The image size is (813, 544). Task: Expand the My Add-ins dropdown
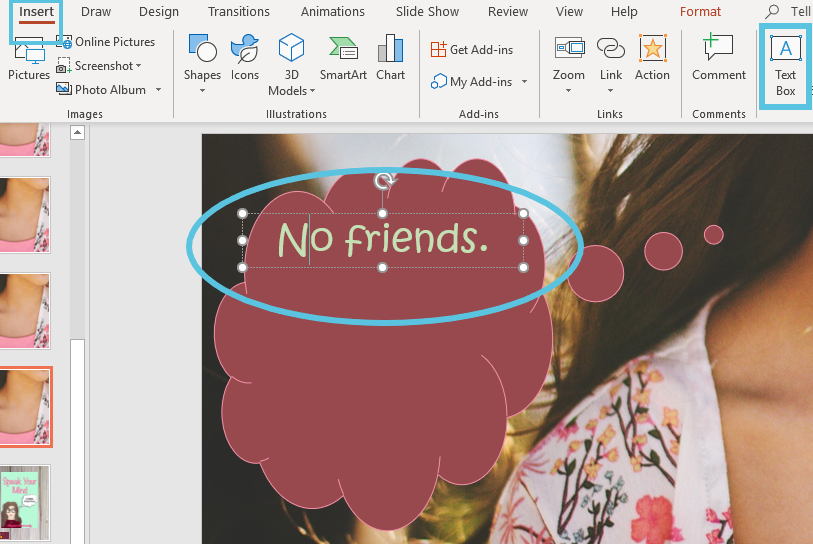pyautogui.click(x=524, y=82)
